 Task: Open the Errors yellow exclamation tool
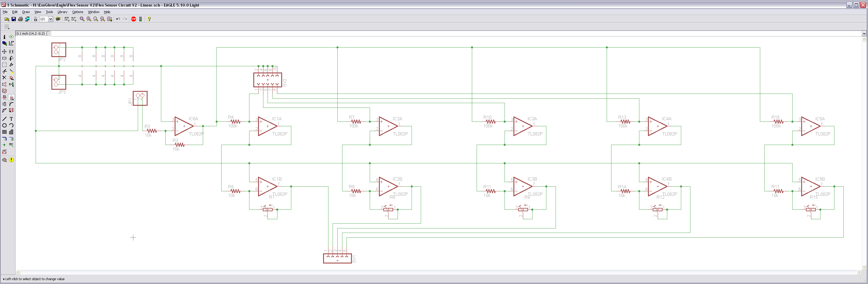pyautogui.click(x=11, y=160)
